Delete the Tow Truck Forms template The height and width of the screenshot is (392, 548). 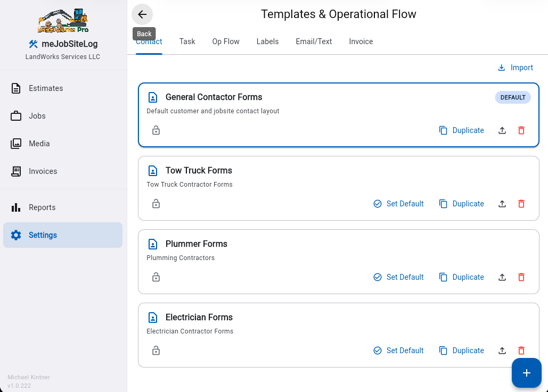click(x=521, y=204)
